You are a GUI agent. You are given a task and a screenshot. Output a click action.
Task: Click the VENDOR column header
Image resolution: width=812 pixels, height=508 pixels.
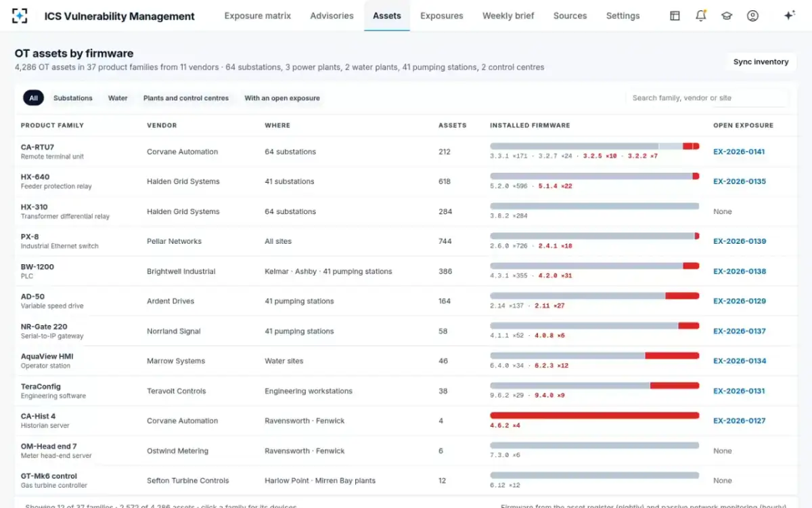[x=162, y=125]
